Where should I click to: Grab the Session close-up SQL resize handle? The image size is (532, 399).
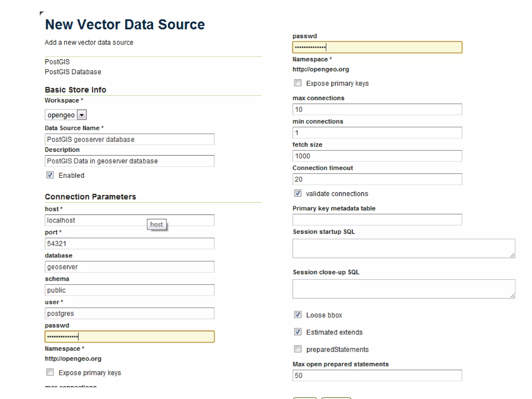[x=512, y=296]
